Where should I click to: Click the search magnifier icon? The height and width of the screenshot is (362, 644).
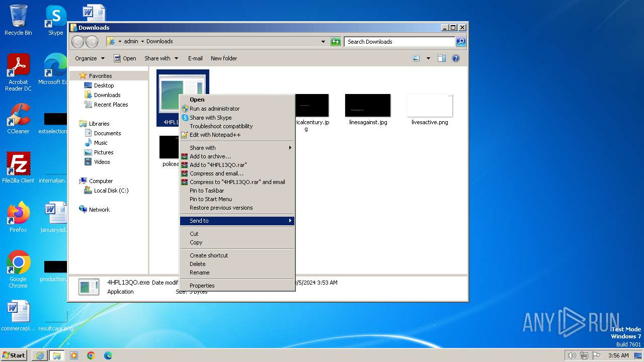point(460,42)
